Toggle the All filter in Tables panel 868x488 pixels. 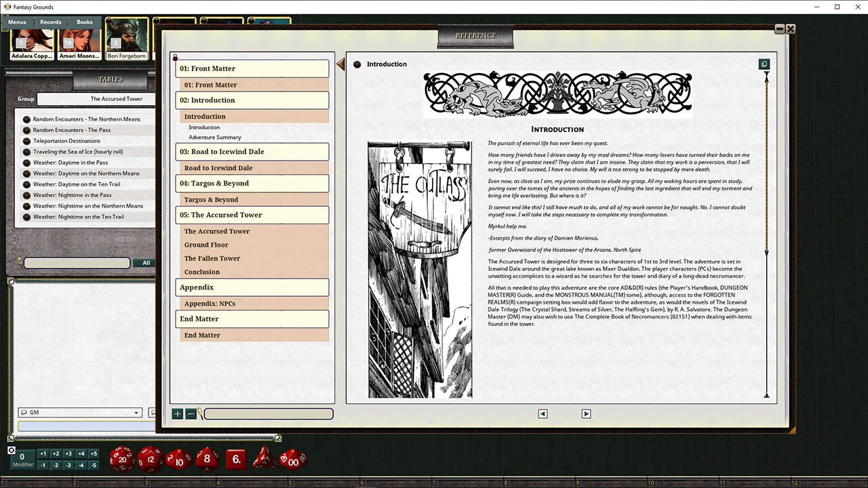(x=146, y=263)
